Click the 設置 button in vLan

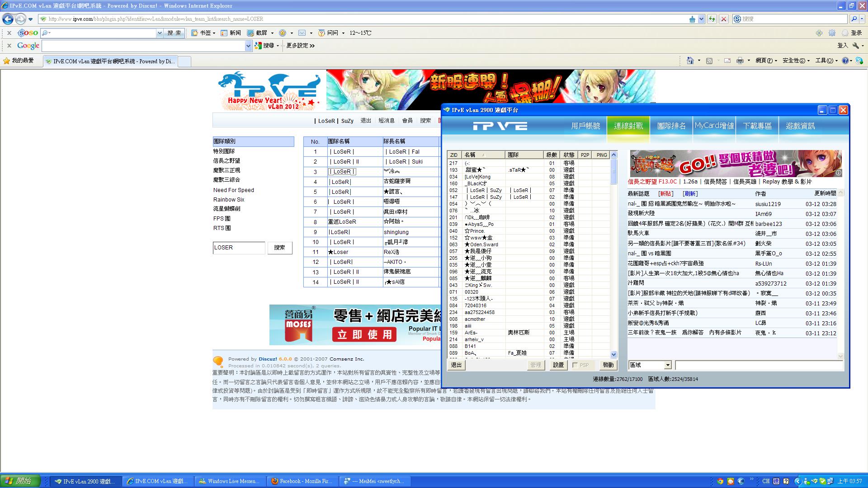tap(558, 365)
